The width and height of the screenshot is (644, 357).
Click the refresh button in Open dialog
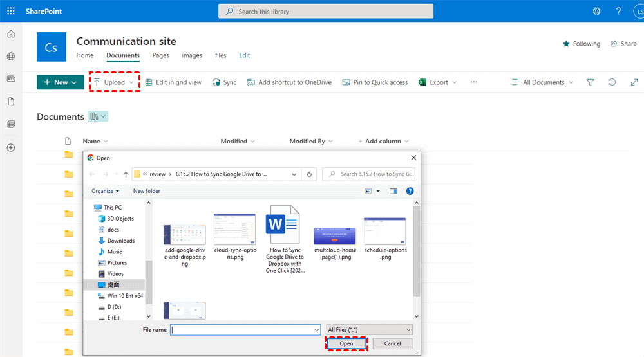(x=310, y=174)
